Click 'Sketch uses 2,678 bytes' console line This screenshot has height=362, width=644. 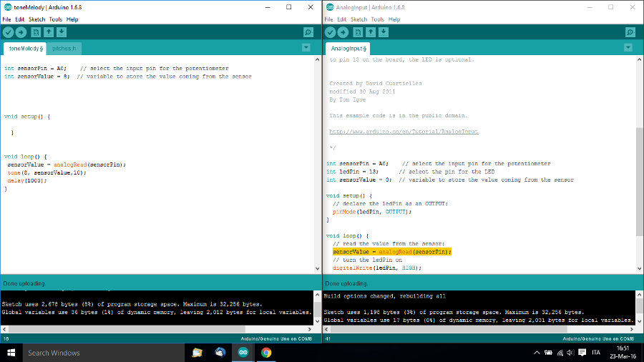132,304
